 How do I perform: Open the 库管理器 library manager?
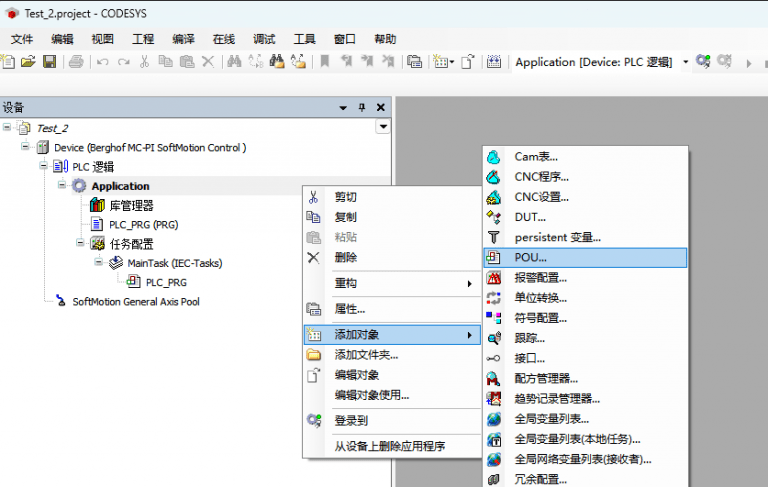coord(131,205)
